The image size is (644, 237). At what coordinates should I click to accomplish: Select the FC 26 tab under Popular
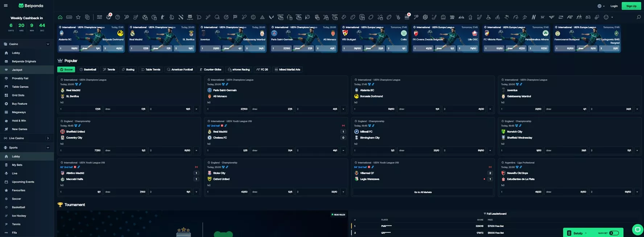tap(262, 70)
